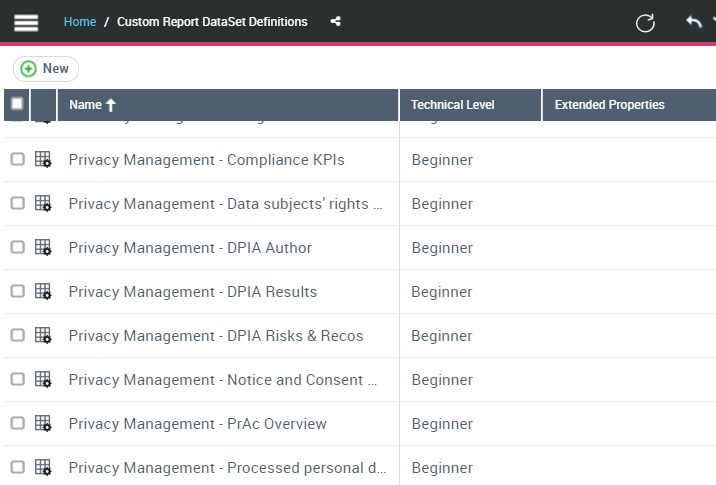The height and width of the screenshot is (485, 716).
Task: Select Privacy Management - Processed personal data row
Action: [x=227, y=468]
